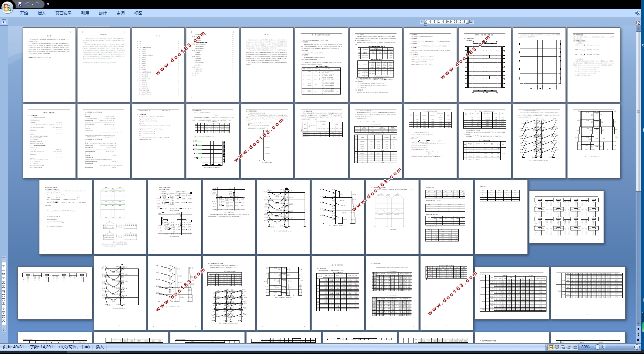
Task: Open the Office button menu
Action: [x=7, y=7]
